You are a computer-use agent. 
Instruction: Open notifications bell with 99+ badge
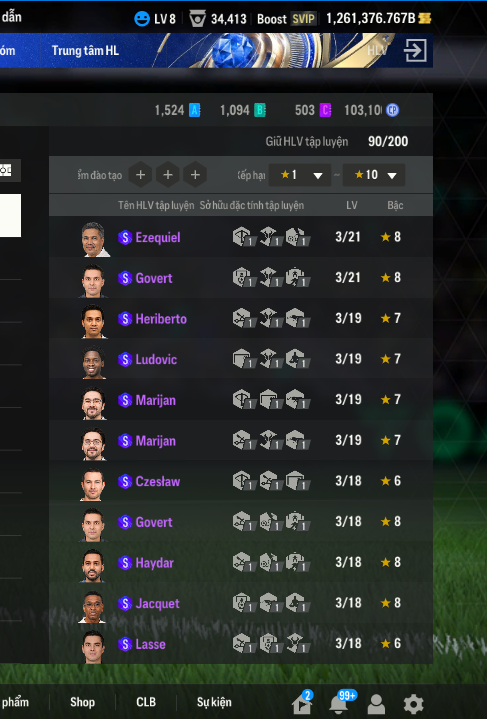(x=339, y=703)
